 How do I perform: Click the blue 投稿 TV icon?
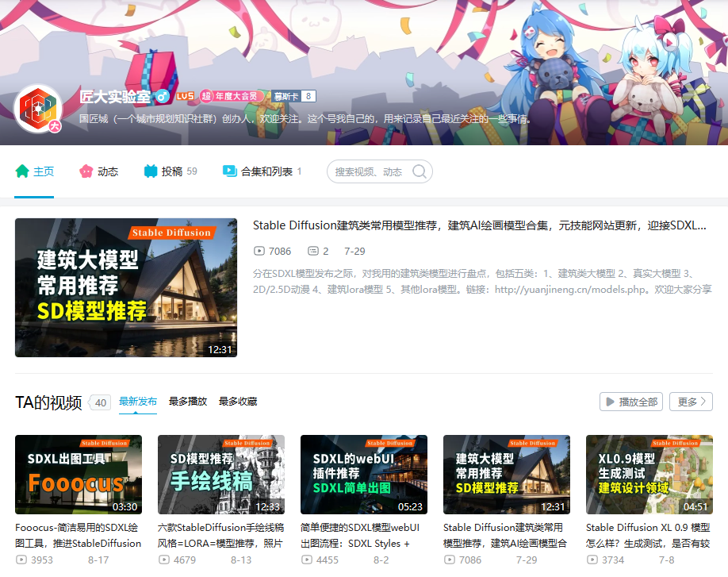point(151,171)
